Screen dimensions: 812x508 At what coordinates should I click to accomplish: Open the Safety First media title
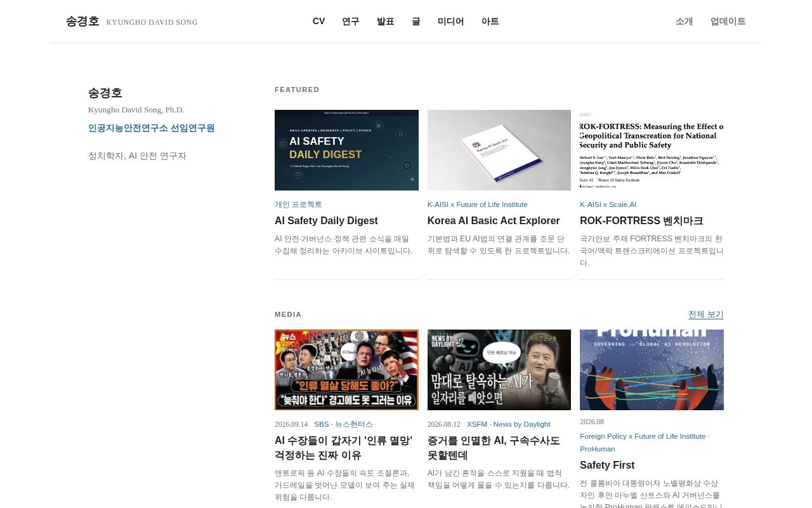click(x=607, y=465)
